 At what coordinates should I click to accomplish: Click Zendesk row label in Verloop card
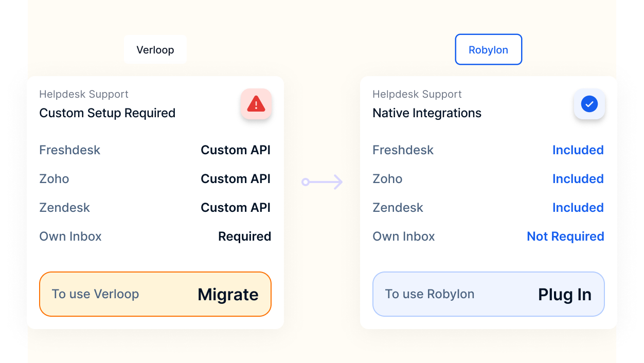point(65,208)
